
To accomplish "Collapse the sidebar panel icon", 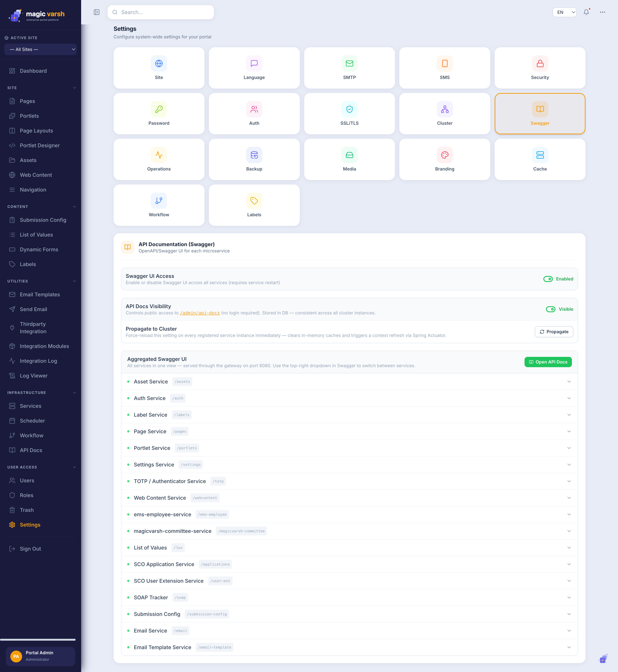I will 96,12.
